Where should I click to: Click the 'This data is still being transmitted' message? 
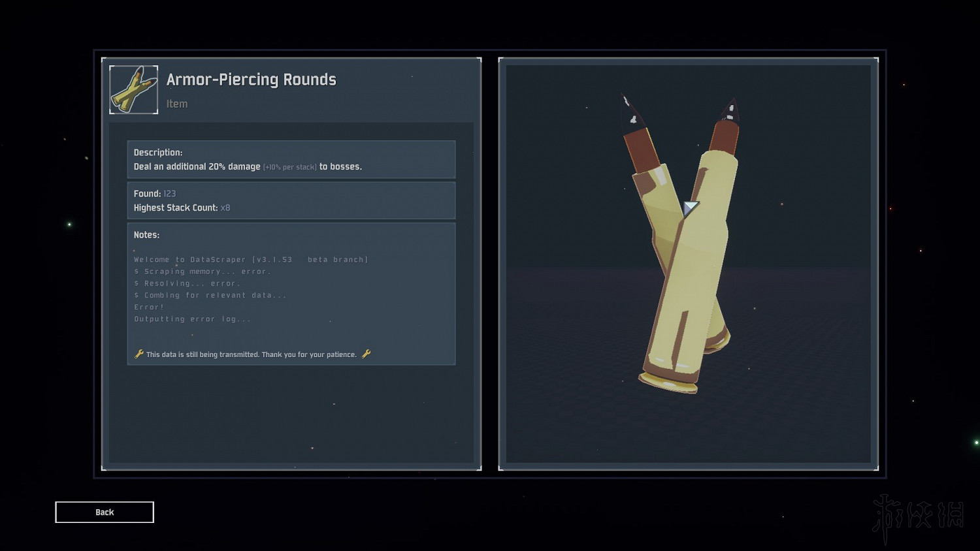[x=252, y=354]
